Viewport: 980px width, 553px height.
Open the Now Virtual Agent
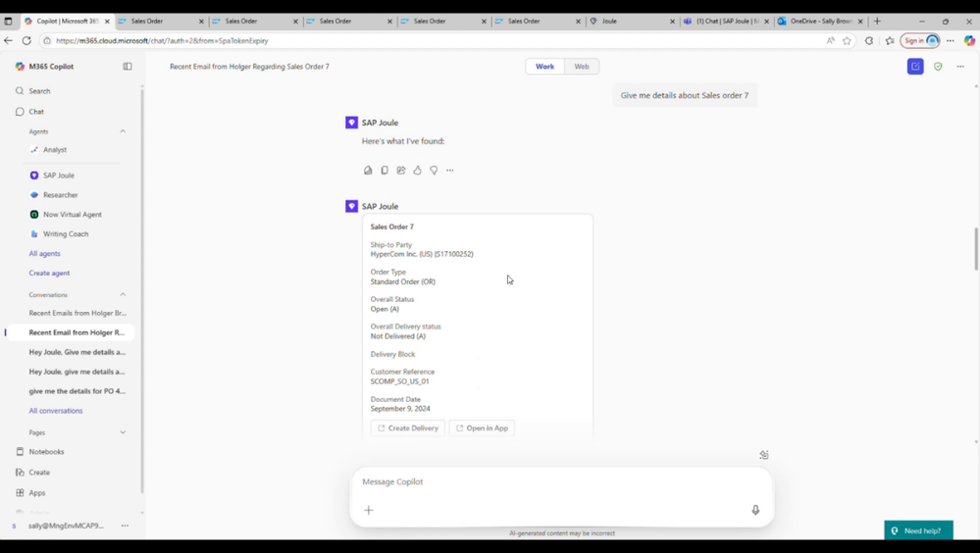point(73,215)
